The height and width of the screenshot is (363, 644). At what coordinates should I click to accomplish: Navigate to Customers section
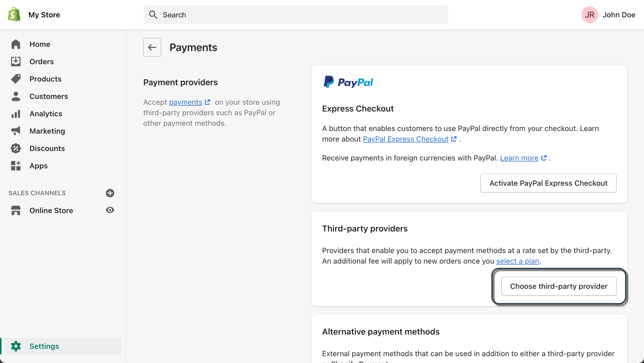49,96
